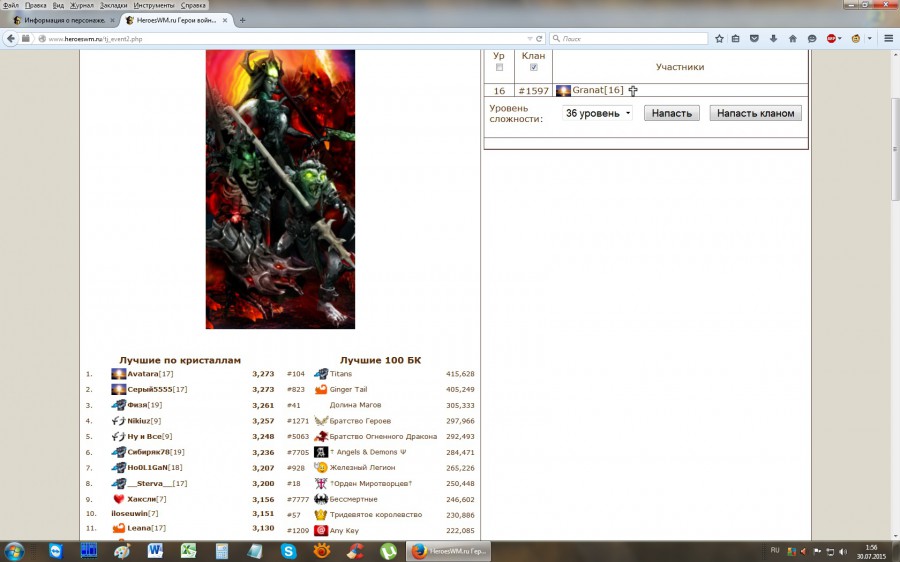Click the Напасть button
The image size is (900, 562).
click(672, 113)
